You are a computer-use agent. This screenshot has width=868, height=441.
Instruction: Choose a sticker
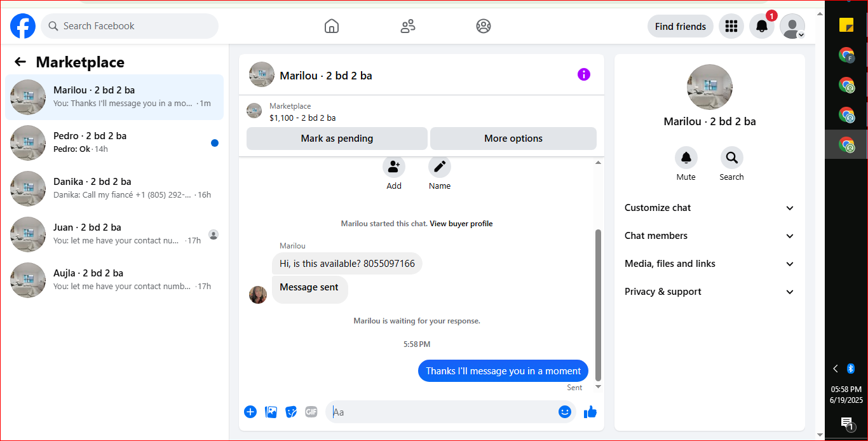coord(291,412)
